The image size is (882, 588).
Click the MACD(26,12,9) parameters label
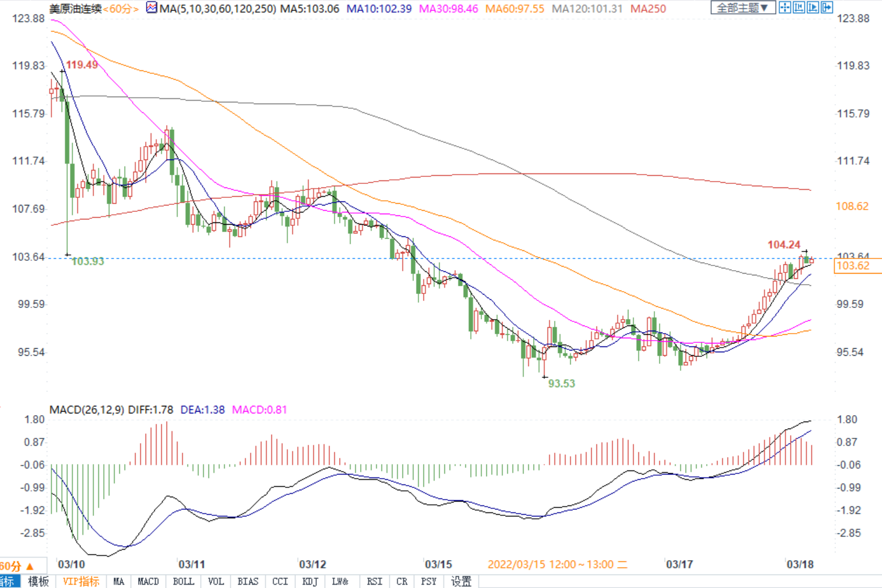(87, 410)
